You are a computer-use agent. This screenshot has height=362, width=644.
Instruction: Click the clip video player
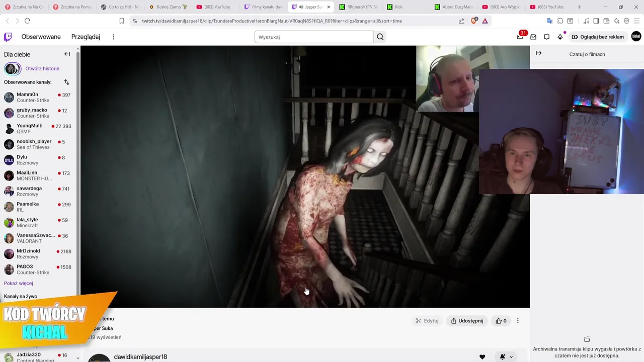point(305,176)
